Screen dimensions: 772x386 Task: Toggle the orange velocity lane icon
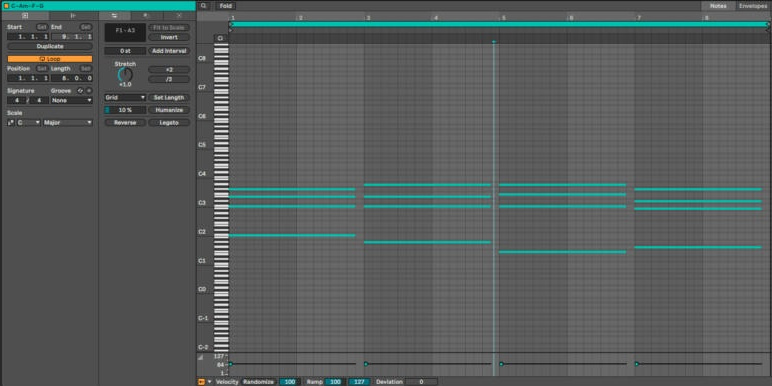click(x=201, y=382)
